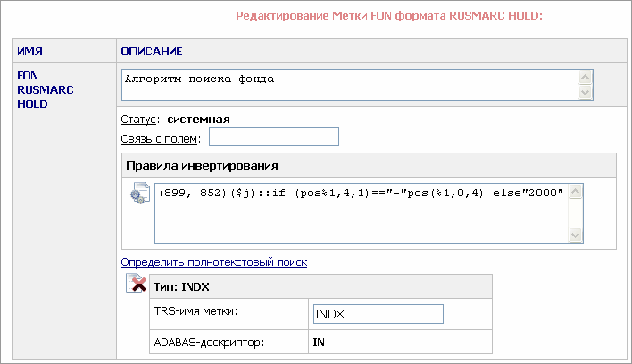Image resolution: width=632 pixels, height=364 pixels.
Task: Open 'Определить полнотекстовый поиск' link
Action: tap(214, 262)
